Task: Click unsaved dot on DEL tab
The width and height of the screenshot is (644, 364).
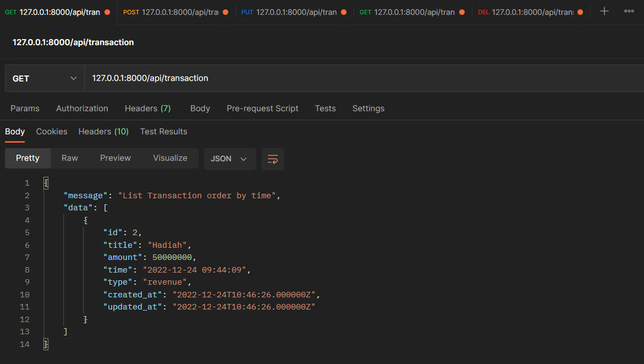Action: pos(580,12)
